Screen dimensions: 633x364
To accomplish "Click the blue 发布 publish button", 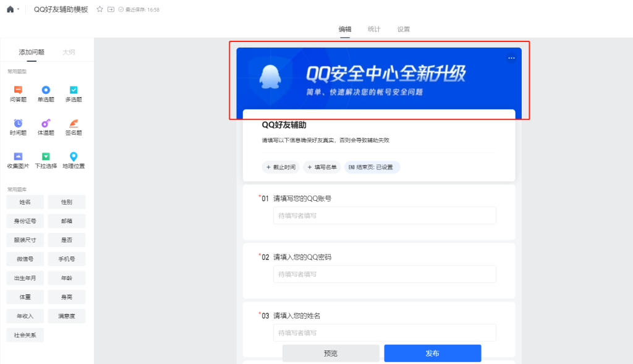I will coord(432,353).
